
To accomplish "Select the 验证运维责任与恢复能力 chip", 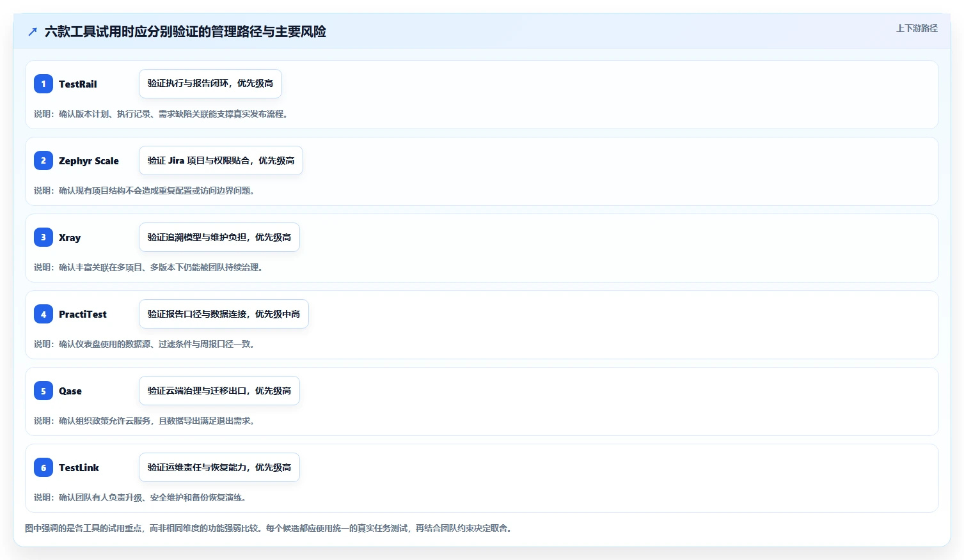I will point(219,467).
